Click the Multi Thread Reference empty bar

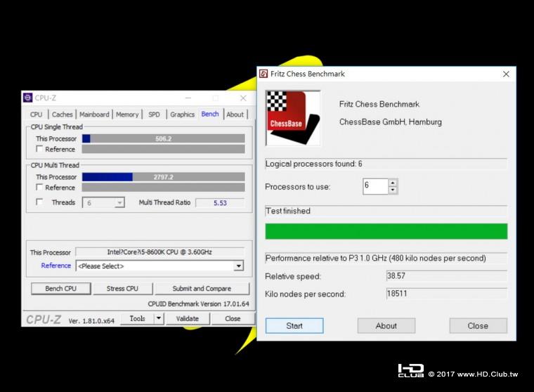tap(164, 188)
